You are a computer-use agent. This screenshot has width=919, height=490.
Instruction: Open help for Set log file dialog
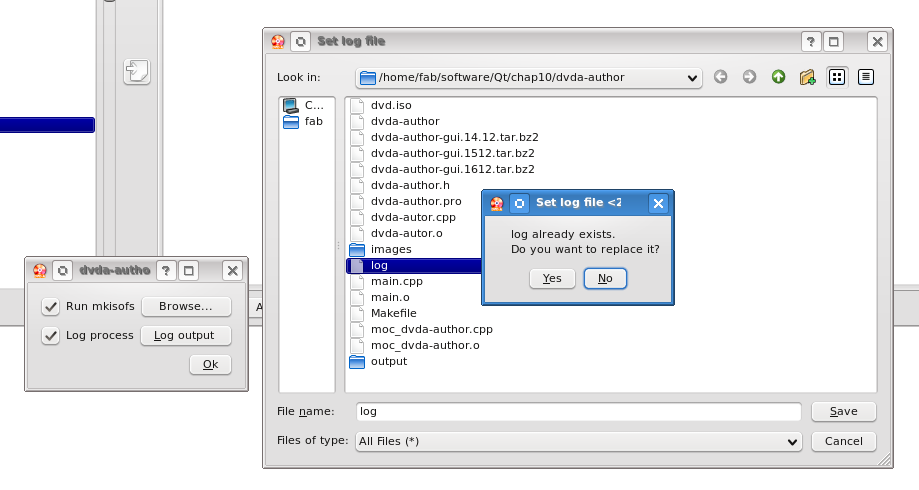coord(811,41)
